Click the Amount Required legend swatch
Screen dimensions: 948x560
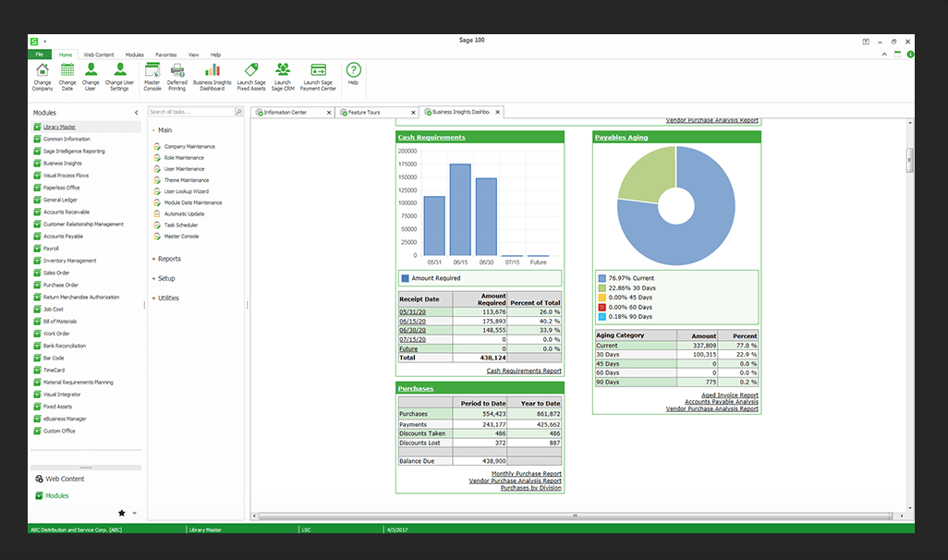[405, 278]
